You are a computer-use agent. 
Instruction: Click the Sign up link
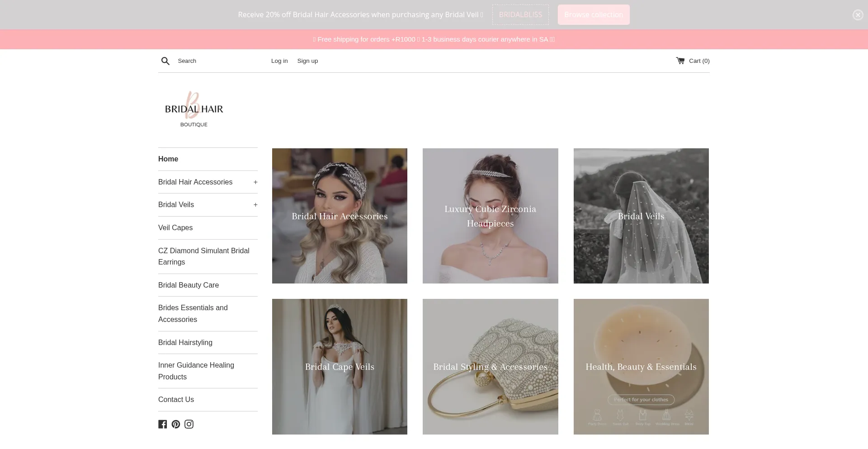[x=307, y=61]
